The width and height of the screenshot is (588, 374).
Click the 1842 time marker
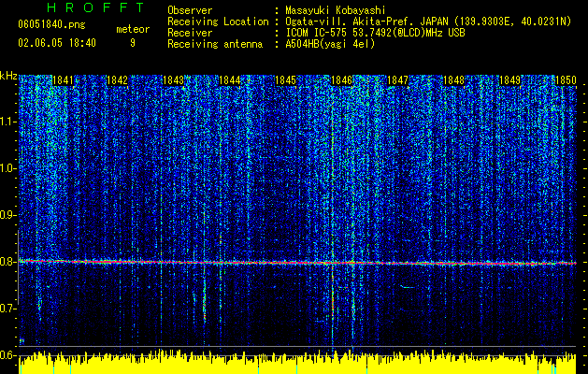pyautogui.click(x=118, y=80)
